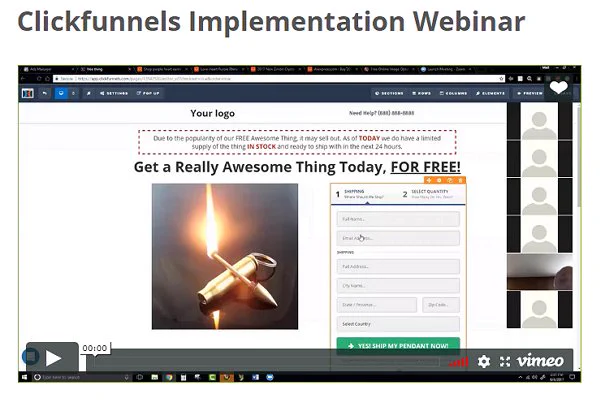605x403 pixels.
Task: Open the Vimeo settings gear
Action: 484,361
